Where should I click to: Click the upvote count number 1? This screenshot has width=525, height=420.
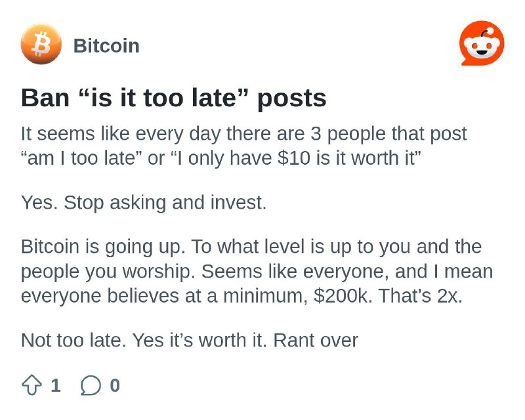pos(56,385)
